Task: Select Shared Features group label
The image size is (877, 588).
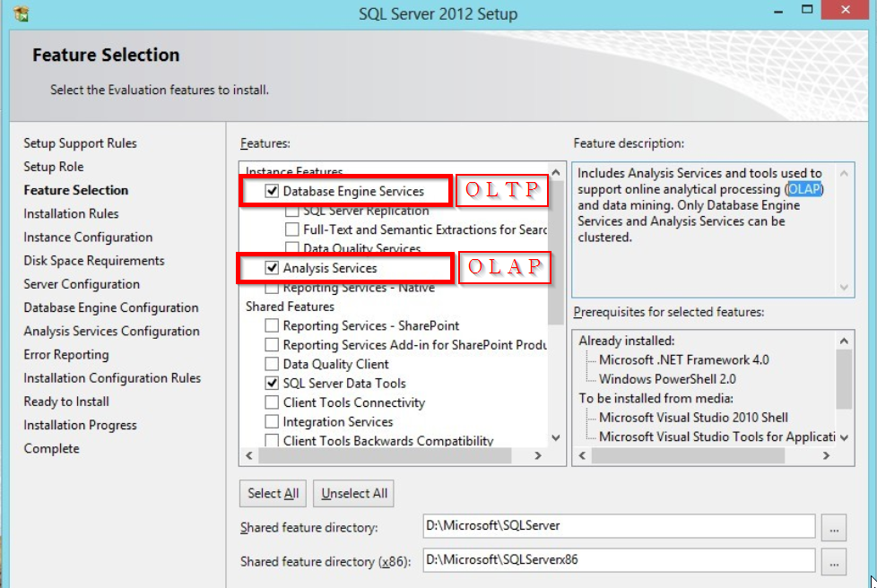Action: 290,307
